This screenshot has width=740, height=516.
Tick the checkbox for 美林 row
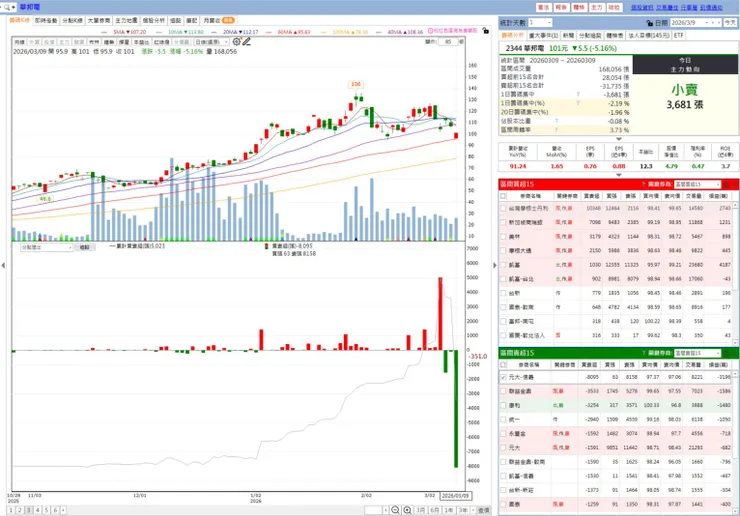click(503, 237)
